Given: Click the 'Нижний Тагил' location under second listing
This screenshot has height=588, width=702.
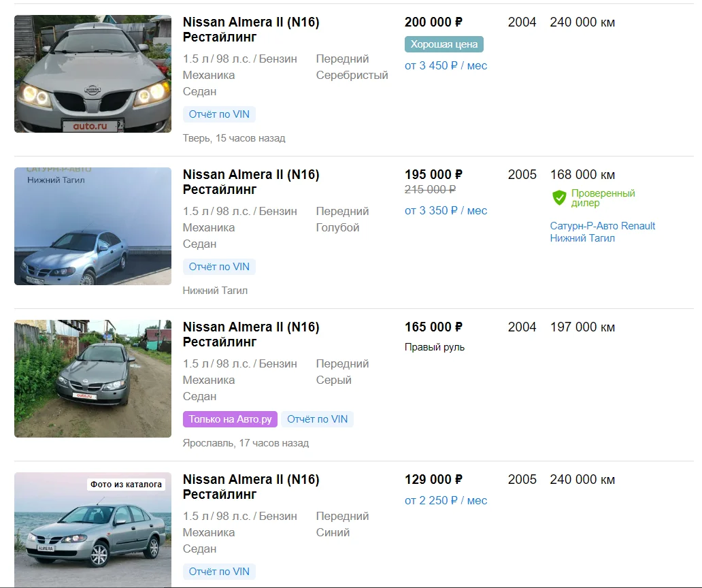Looking at the screenshot, I should tap(215, 291).
